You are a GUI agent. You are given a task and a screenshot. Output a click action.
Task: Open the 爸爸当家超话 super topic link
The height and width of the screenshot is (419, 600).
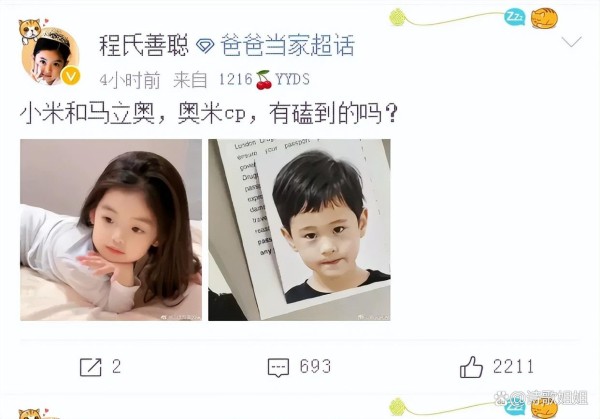(287, 46)
